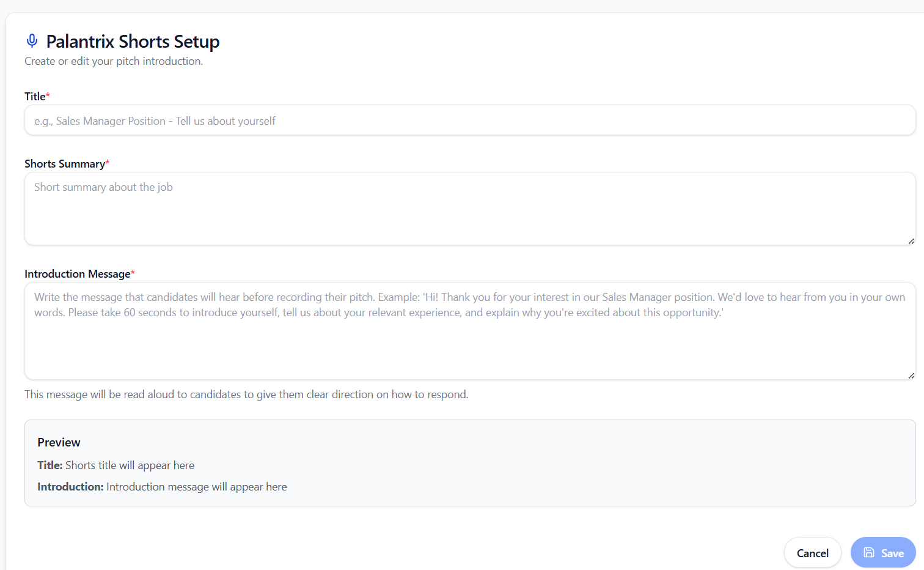924x570 pixels.
Task: Grab the Shorts Summary resize handle
Action: tap(911, 241)
